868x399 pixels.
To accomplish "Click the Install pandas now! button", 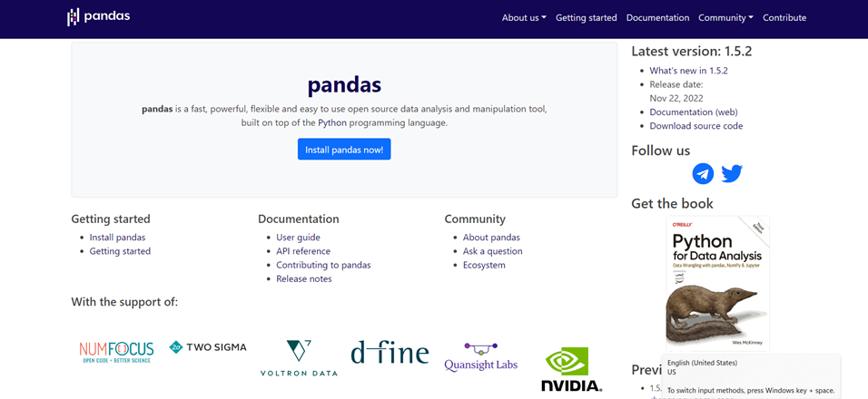I will (344, 150).
